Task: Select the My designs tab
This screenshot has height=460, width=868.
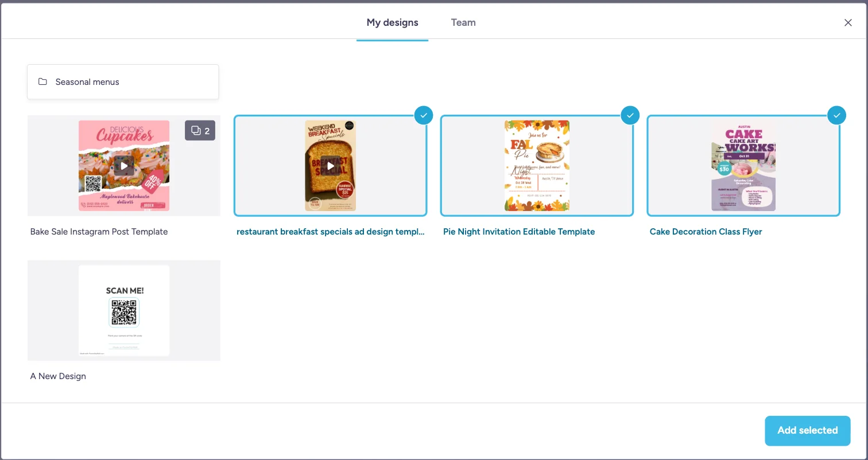Action: pos(392,23)
